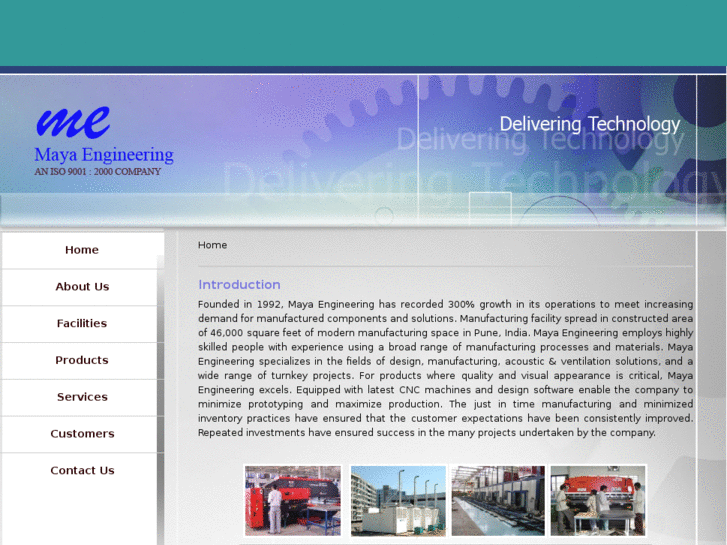727x545 pixels.
Task: View the Customers page
Action: tap(82, 434)
